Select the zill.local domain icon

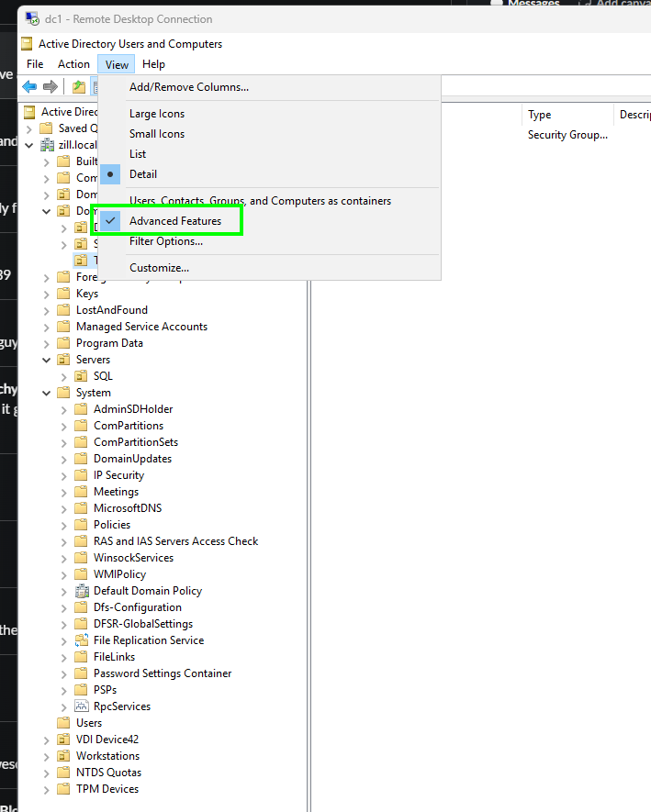(x=47, y=145)
